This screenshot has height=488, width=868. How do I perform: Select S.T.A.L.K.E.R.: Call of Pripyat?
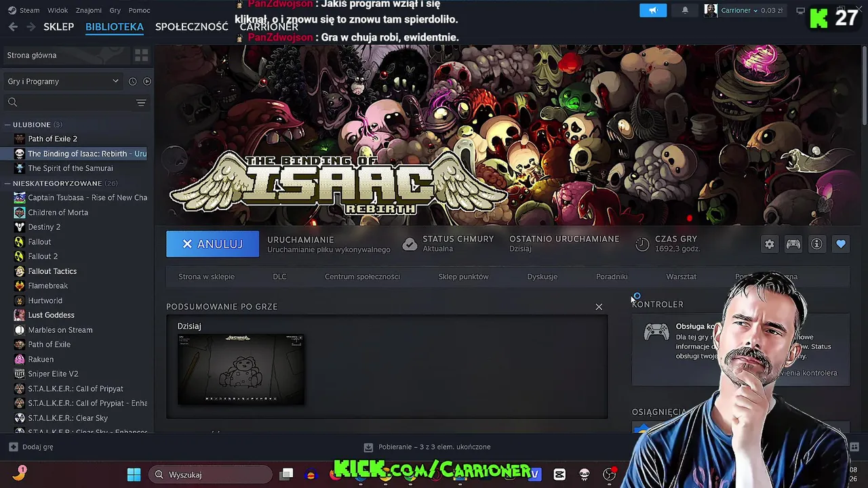75,389
